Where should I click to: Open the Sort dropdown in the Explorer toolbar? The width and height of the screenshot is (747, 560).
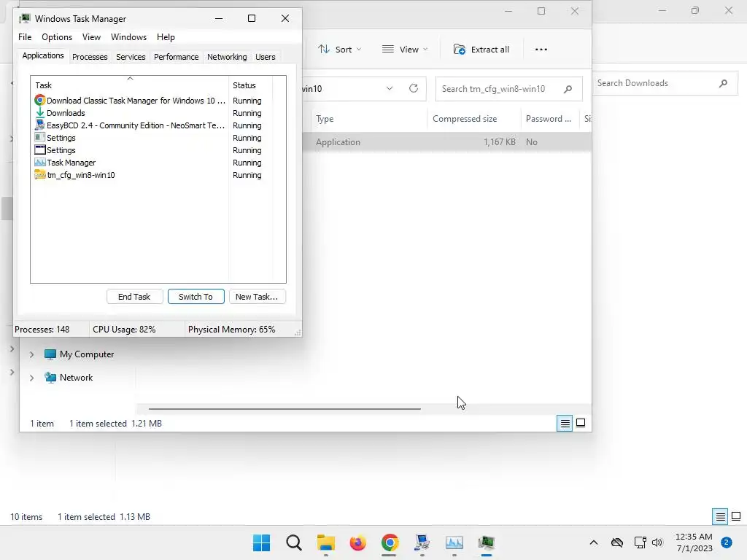[340, 50]
